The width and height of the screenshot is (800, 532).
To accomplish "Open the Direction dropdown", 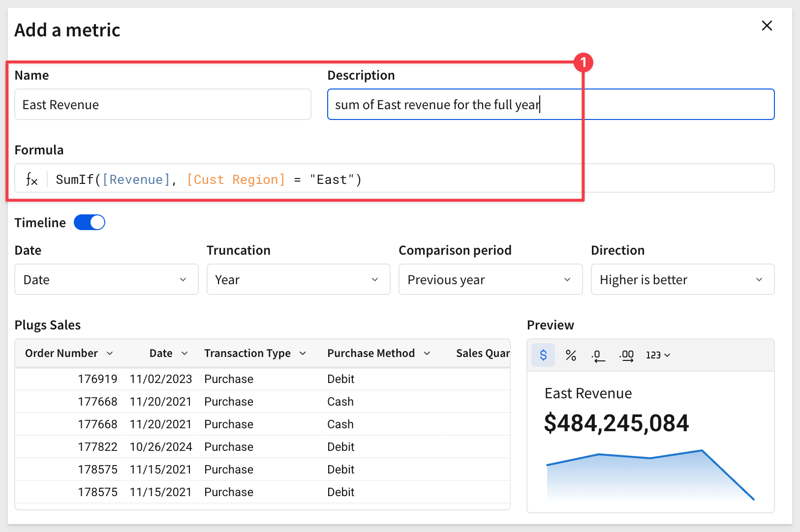I will [683, 279].
